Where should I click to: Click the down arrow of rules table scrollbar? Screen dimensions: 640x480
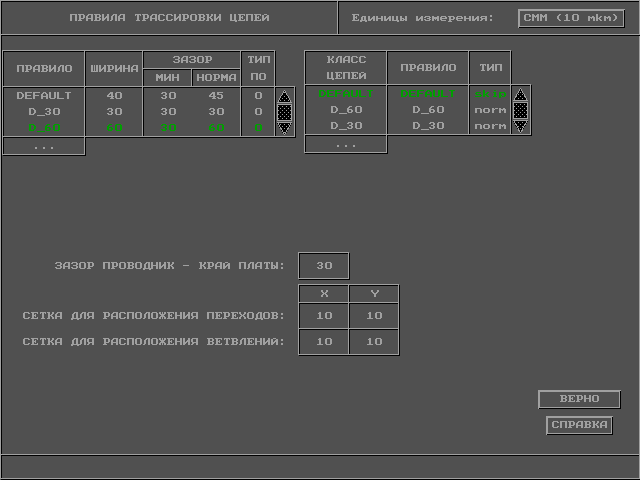click(284, 128)
